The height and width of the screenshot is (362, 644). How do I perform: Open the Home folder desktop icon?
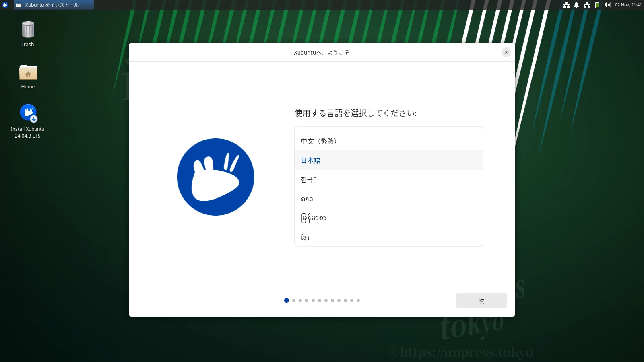[28, 76]
